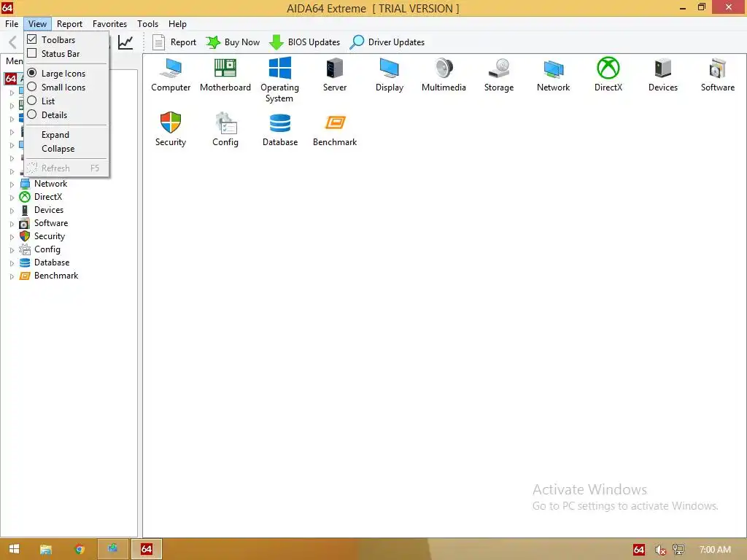Image resolution: width=747 pixels, height=560 pixels.
Task: Open the File menu
Action: click(x=12, y=24)
